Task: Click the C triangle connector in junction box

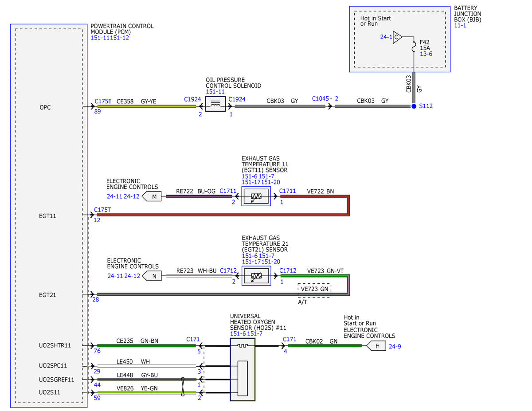Action: tap(397, 37)
